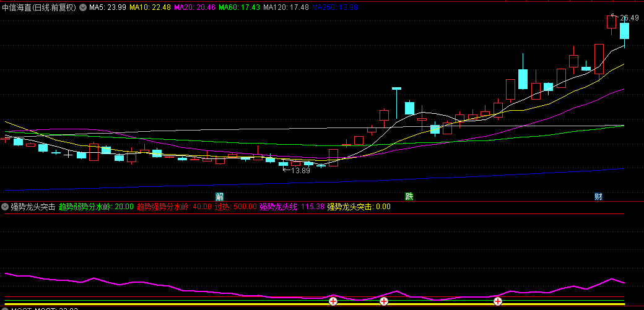This screenshot has width=644, height=310.
Task: Click the 26.49 high price label
Action: 630,18
